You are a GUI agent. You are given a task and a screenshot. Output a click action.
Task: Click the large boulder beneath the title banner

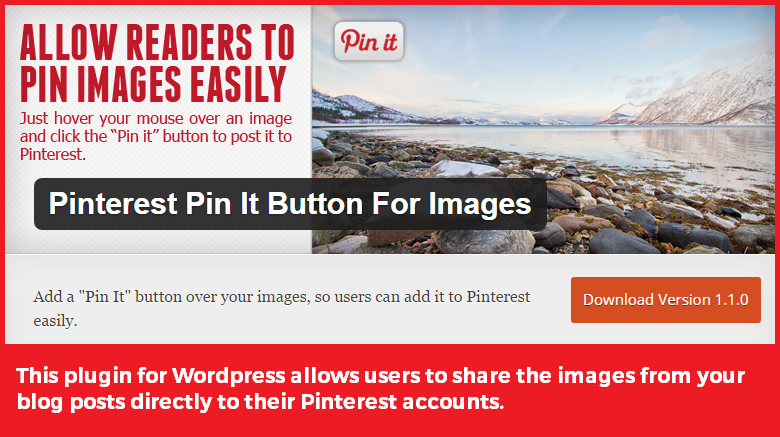(483, 241)
